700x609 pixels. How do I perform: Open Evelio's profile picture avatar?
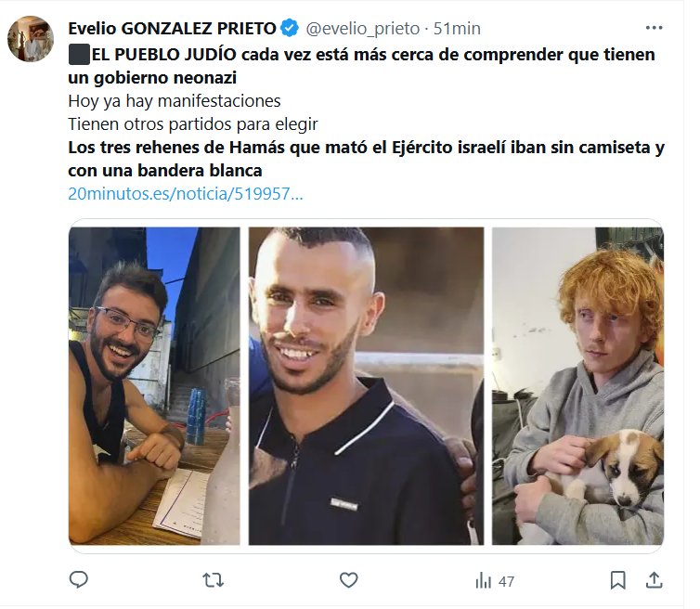pyautogui.click(x=31, y=39)
